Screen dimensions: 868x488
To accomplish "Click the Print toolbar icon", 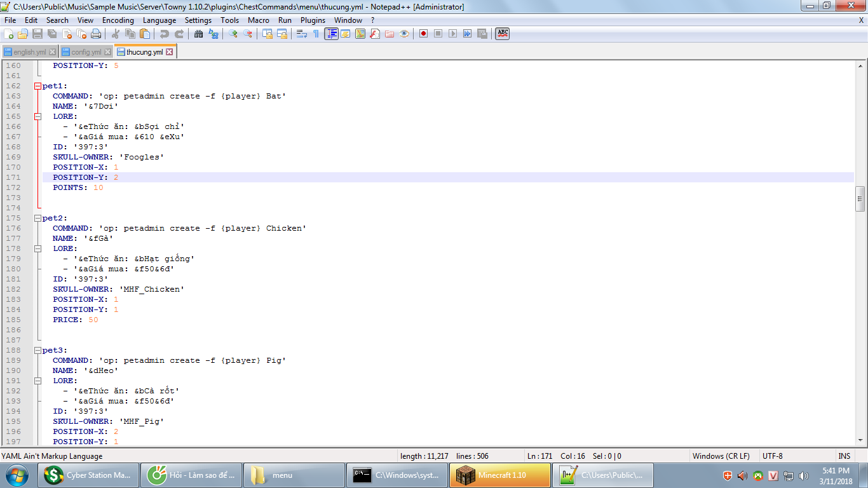I will click(96, 34).
